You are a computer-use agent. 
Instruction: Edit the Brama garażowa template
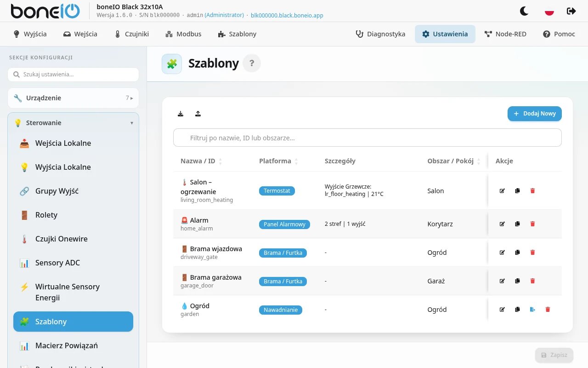pos(502,281)
